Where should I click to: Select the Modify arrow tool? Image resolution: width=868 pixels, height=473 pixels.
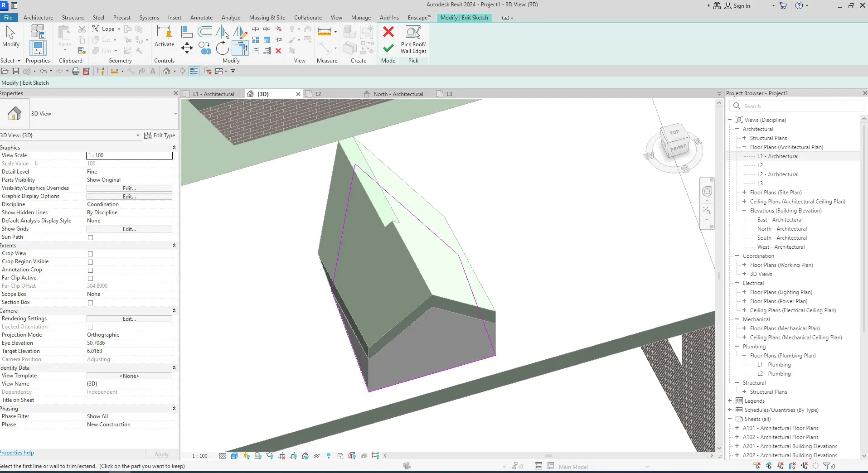pyautogui.click(x=10, y=36)
